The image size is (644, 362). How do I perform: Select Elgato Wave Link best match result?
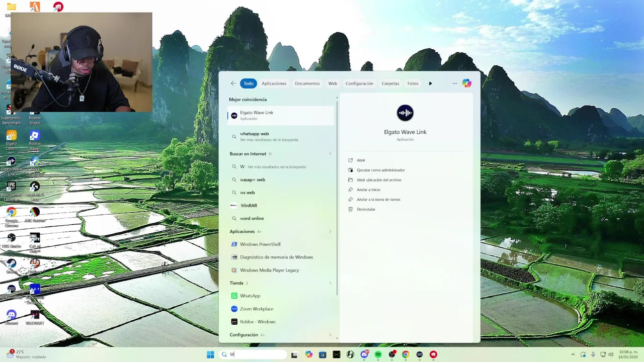(280, 115)
